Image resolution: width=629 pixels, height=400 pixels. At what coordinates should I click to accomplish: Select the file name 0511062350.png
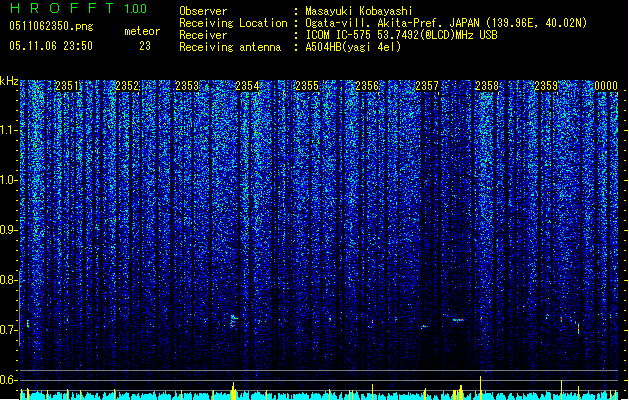[x=51, y=26]
